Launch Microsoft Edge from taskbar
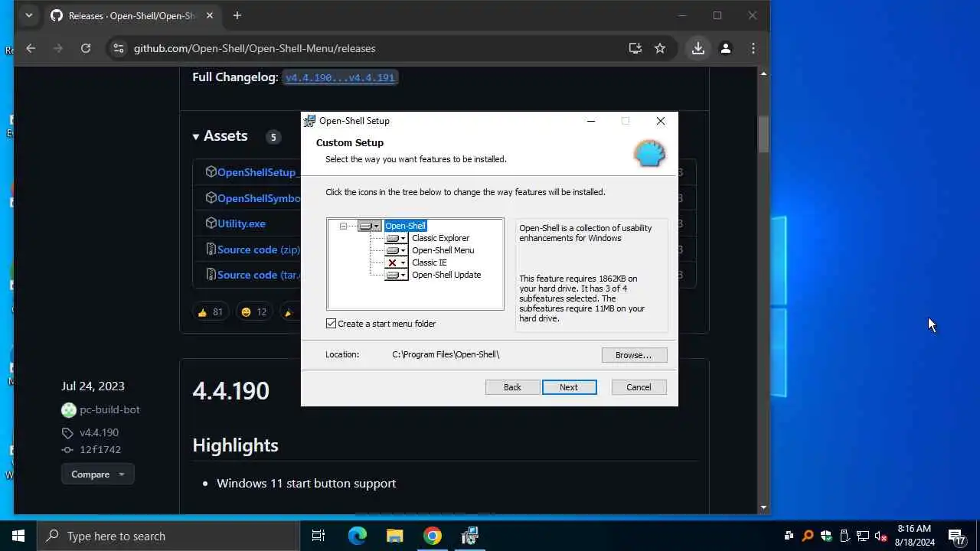 point(358,536)
